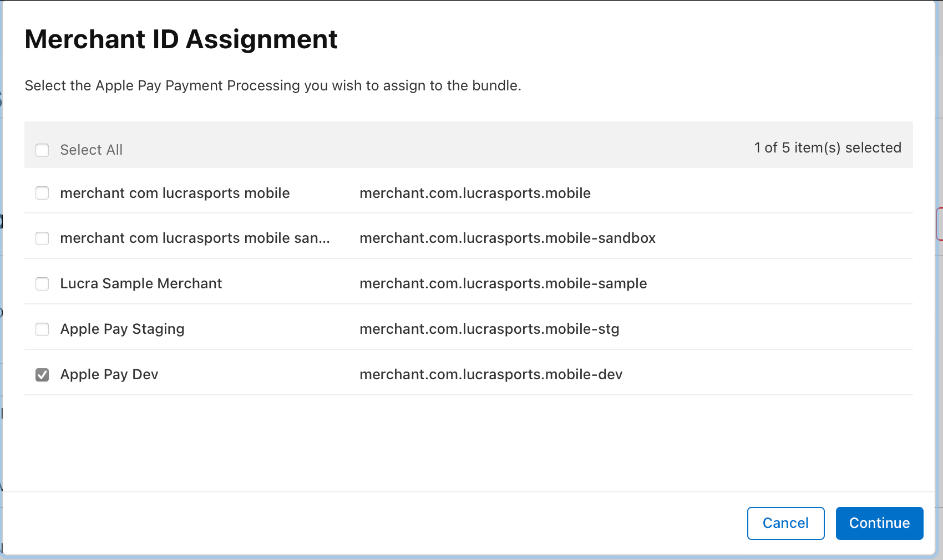Click the Apple Pay Dev name
This screenshot has width=943, height=560.
pyautogui.click(x=109, y=375)
